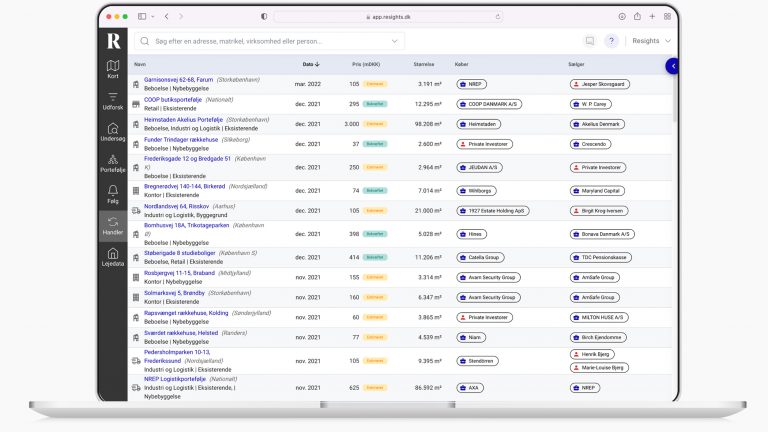Select the Handler sidebar tab

tap(113, 225)
